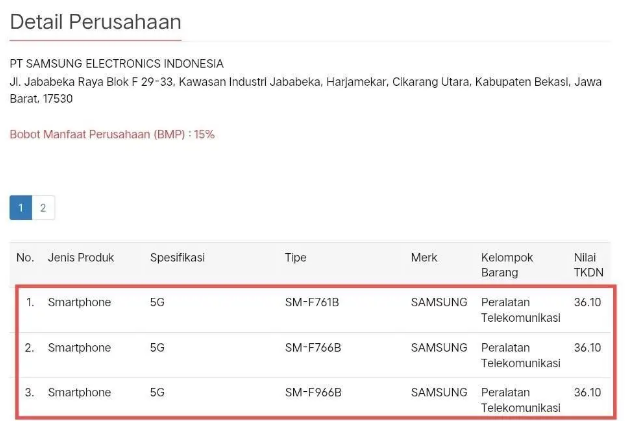Click the 'Merk' column header
The image size is (629, 442).
tap(424, 257)
